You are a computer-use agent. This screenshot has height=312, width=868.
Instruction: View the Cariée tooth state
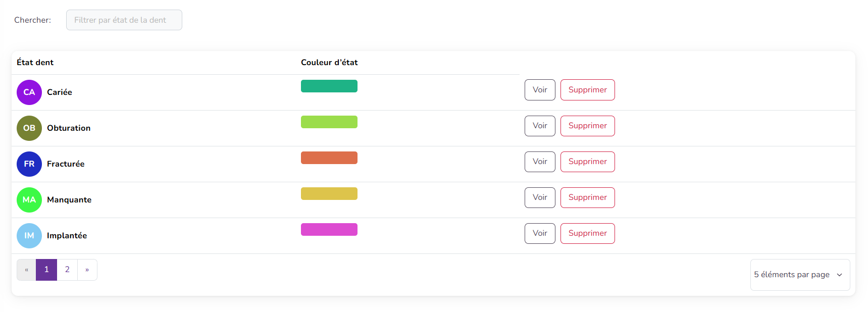pos(539,90)
